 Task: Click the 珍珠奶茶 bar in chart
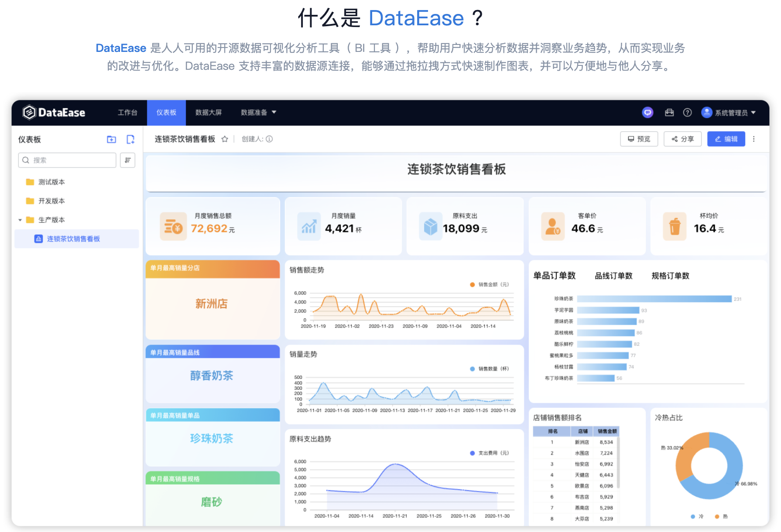point(654,299)
